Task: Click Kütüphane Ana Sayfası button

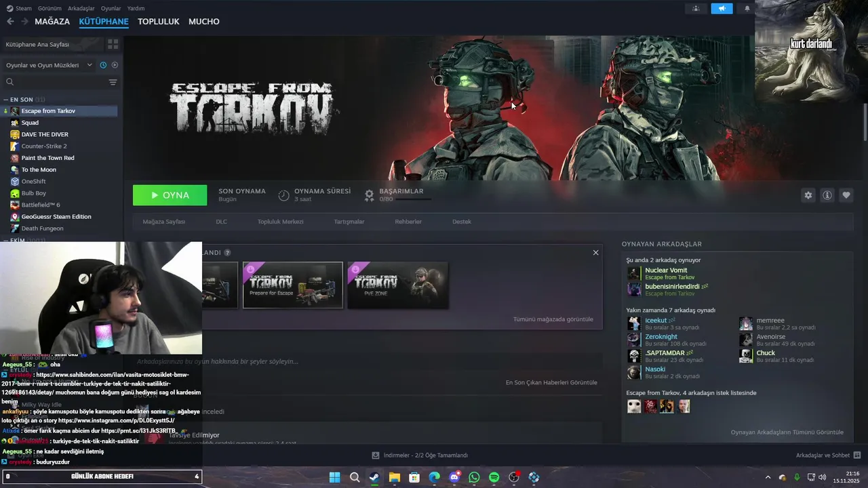Action: pyautogui.click(x=52, y=44)
